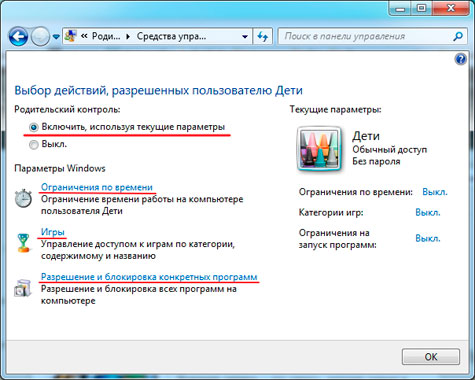Select the 'Выкл.' radio button
475x380 pixels.
click(x=34, y=145)
